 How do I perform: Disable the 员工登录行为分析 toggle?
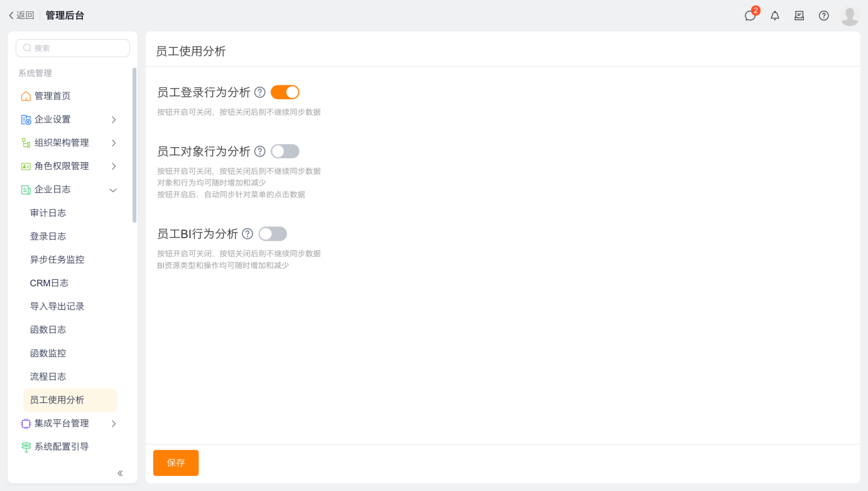285,92
